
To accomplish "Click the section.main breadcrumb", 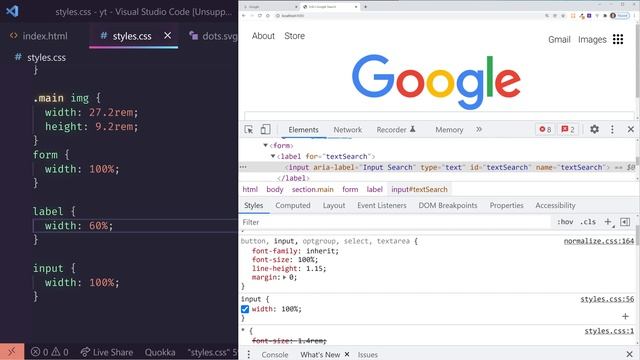I will 313,189.
